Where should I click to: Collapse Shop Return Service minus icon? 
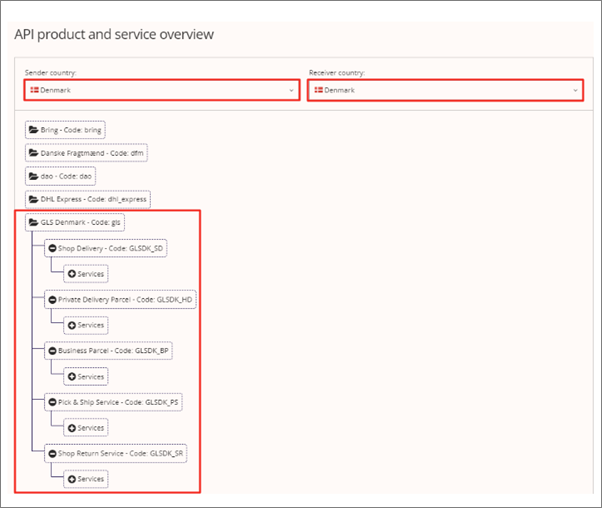pos(53,453)
